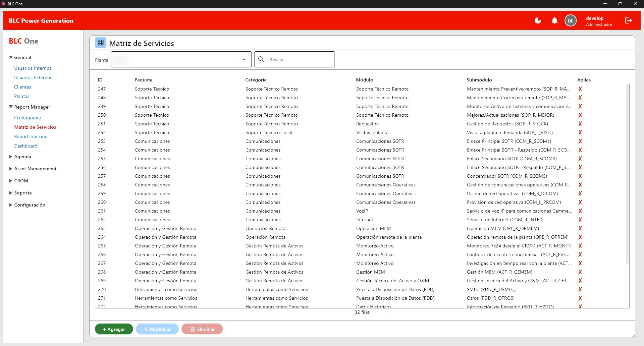
Task: Click the table vertical scrollbar
Action: coord(627,174)
